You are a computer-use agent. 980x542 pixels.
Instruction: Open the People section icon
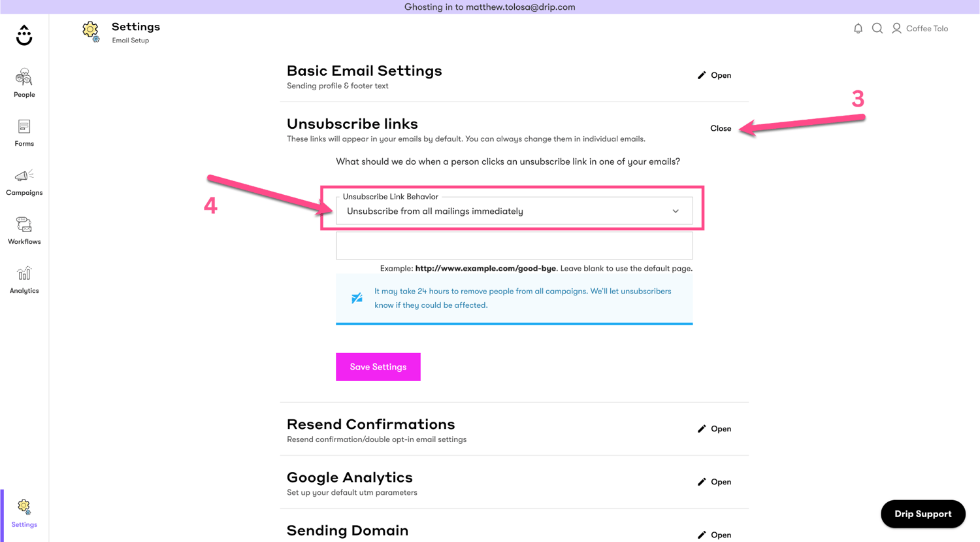tap(24, 78)
